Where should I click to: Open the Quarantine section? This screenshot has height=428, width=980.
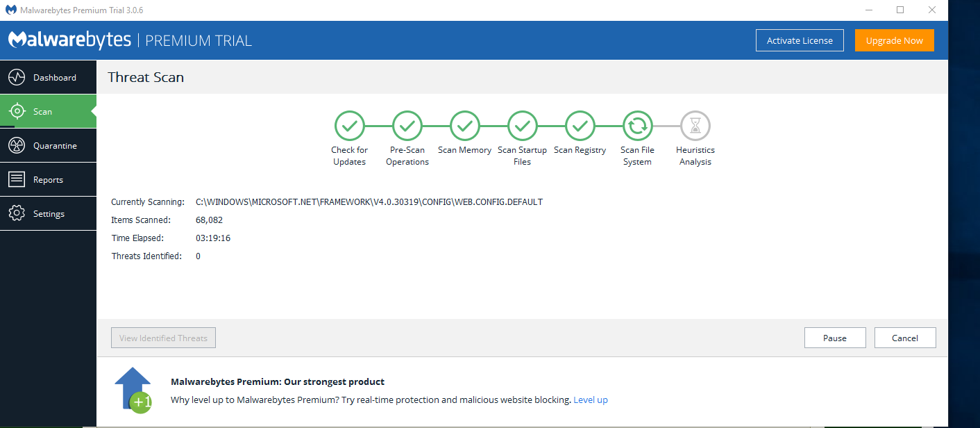(48, 145)
